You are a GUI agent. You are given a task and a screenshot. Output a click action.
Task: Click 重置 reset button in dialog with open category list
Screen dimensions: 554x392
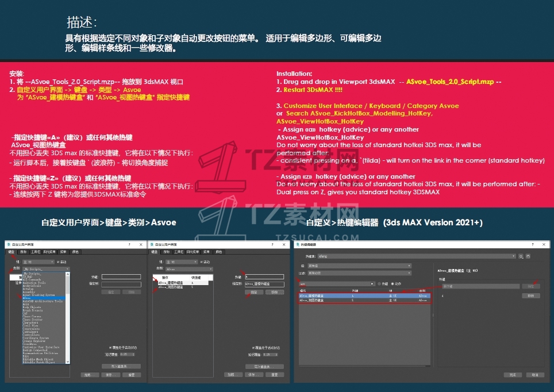point(132,375)
